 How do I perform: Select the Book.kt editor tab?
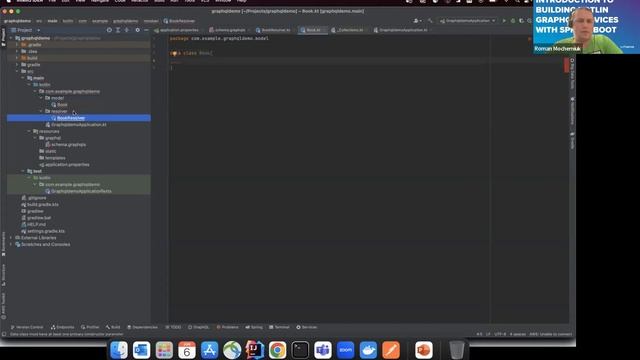312,30
